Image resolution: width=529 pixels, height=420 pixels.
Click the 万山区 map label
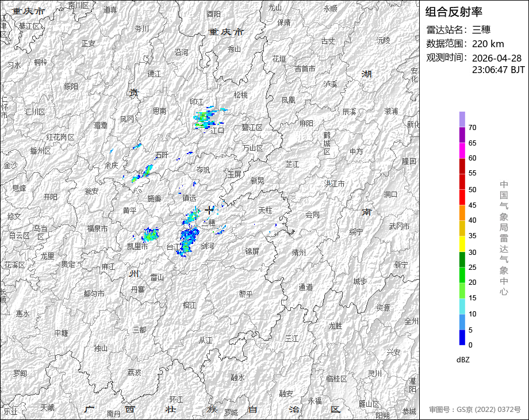[252, 148]
